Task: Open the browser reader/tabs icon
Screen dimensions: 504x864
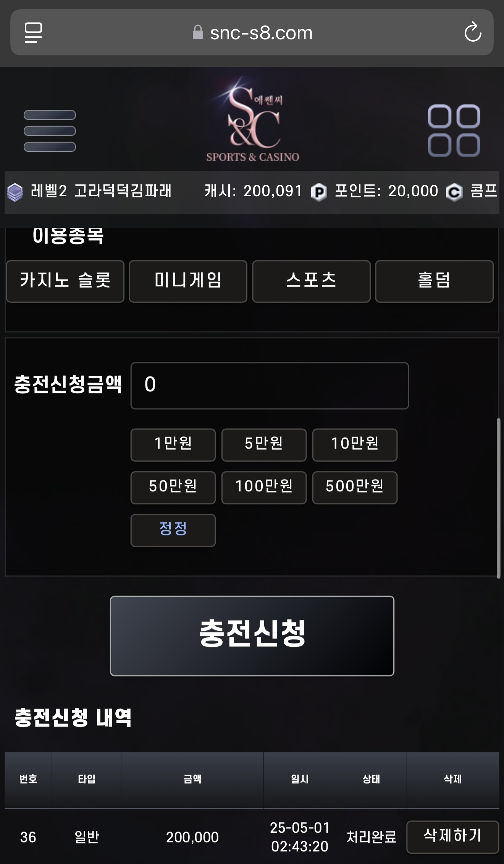Action: click(34, 32)
